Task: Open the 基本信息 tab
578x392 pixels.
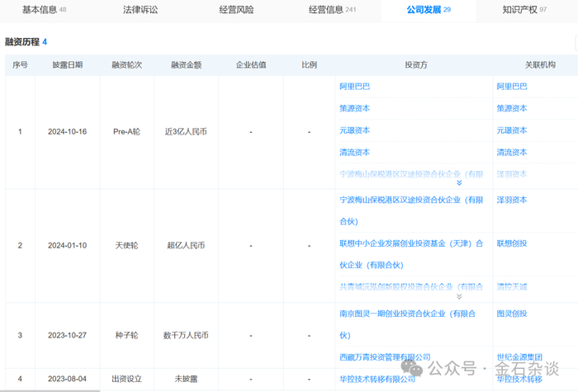Action: coord(45,10)
